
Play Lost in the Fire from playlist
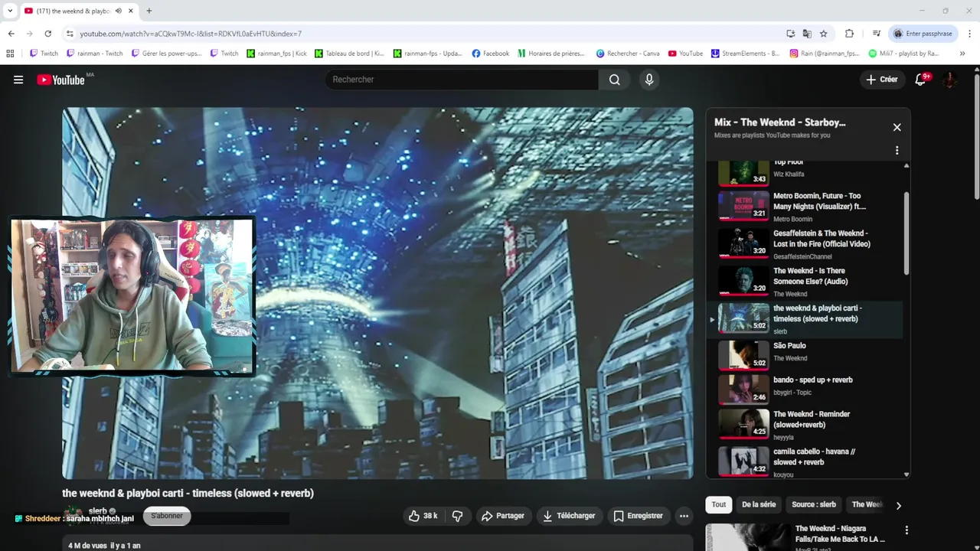[810, 244]
